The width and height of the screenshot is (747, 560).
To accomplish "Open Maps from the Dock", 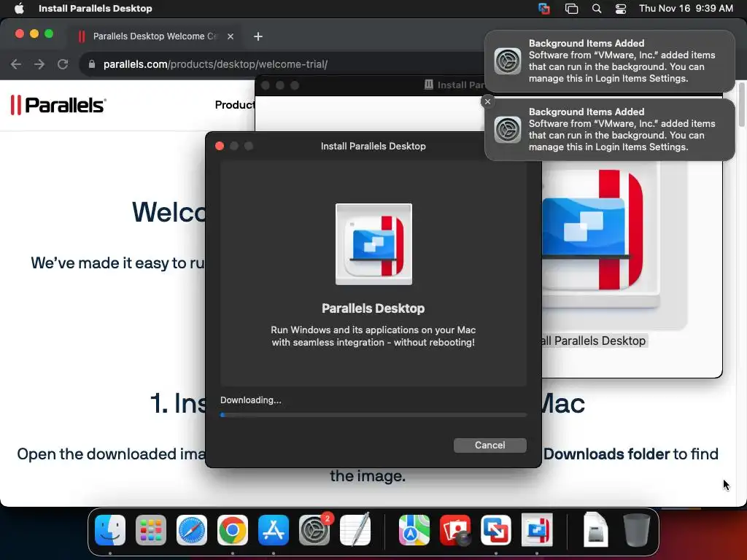I will [x=414, y=530].
